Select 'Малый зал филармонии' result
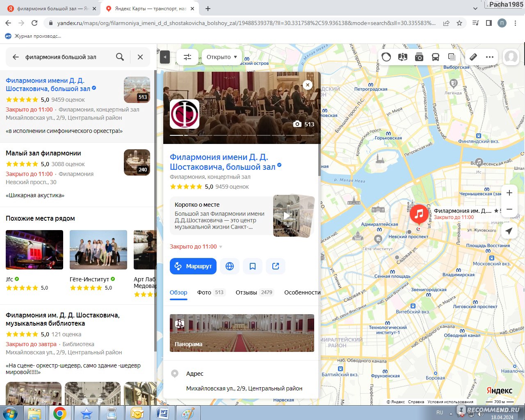 pyautogui.click(x=43, y=153)
